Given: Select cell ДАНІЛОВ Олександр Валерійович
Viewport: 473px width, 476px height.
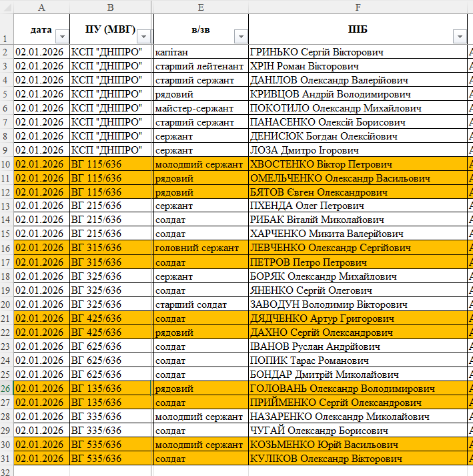Looking at the screenshot, I should click(358, 80).
